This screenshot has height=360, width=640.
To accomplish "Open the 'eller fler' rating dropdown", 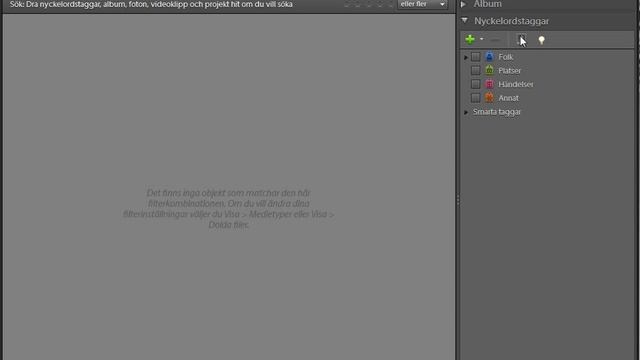I will point(422,4).
